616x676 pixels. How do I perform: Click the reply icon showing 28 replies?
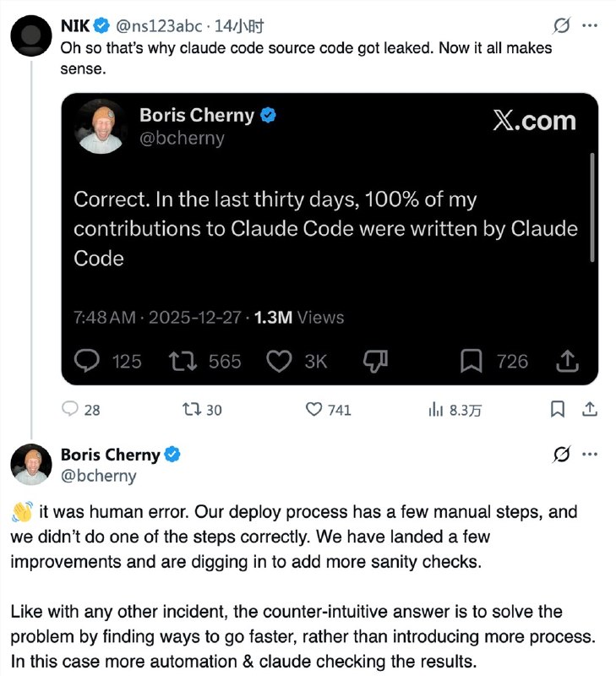[x=71, y=408]
